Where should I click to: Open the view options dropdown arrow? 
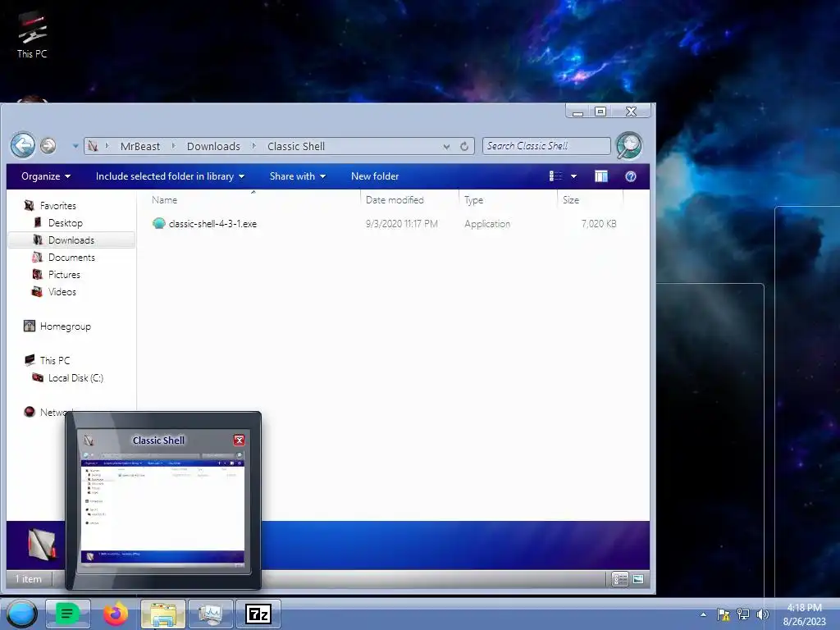pos(573,176)
